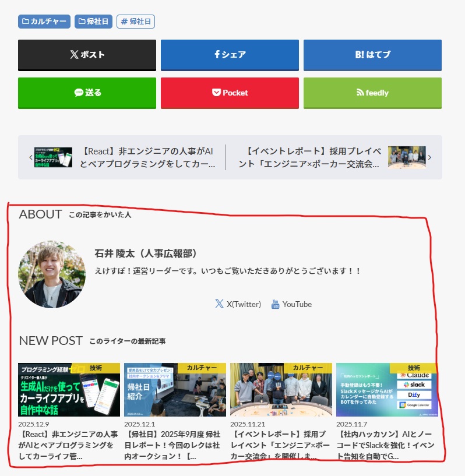Open the 帰社日 category folder tag
The width and height of the screenshot is (465, 476).
pos(93,22)
